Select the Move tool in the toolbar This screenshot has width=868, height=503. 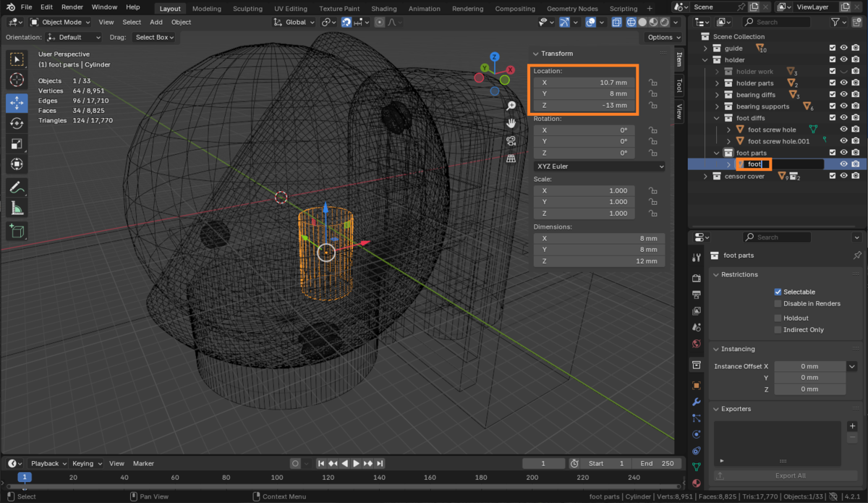(x=17, y=102)
